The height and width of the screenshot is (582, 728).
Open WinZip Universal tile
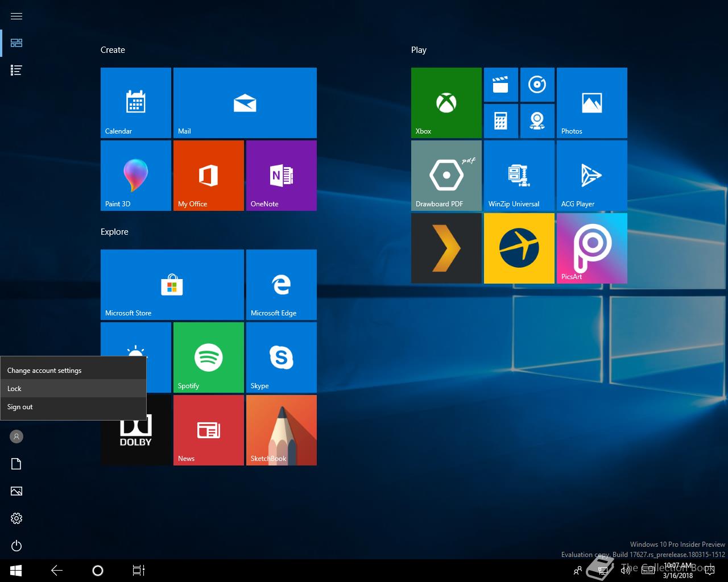(519, 176)
